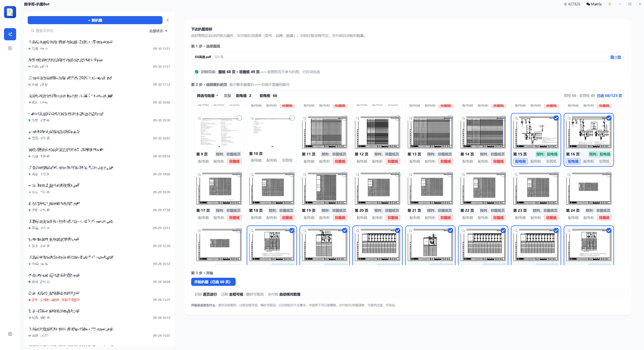Collapse the file list panel
Screen dimensions: 644x350
click(x=168, y=20)
